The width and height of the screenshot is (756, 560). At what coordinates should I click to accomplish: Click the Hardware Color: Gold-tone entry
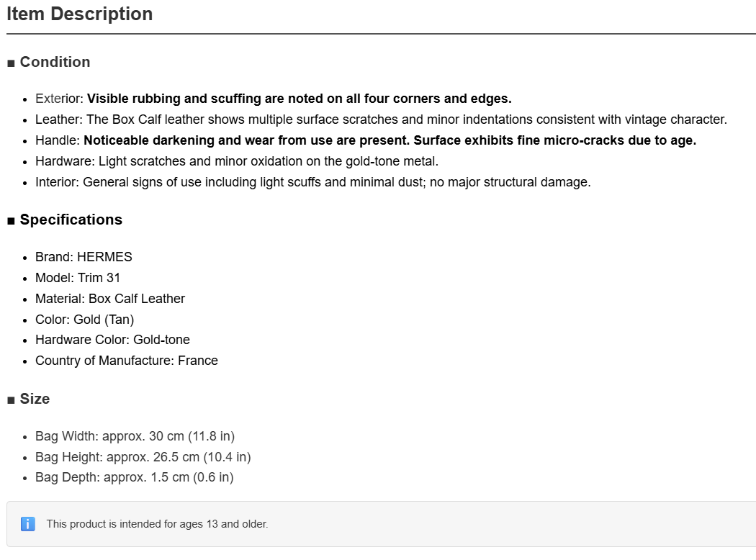click(112, 340)
